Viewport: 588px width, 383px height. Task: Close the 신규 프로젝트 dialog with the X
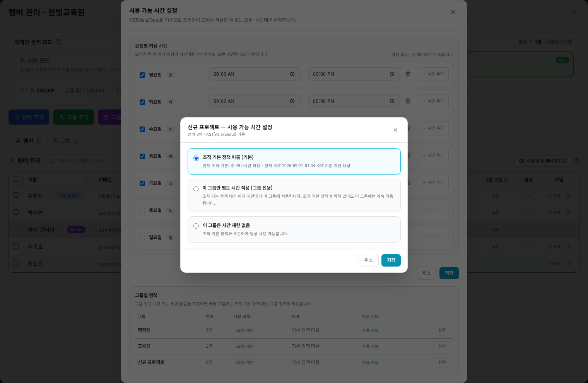click(395, 130)
